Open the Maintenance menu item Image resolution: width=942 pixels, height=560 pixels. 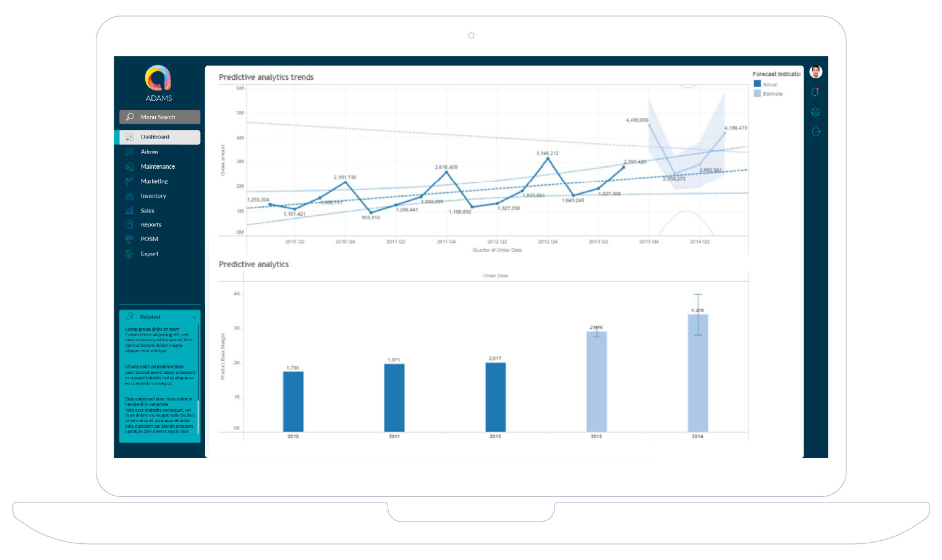[x=158, y=167]
